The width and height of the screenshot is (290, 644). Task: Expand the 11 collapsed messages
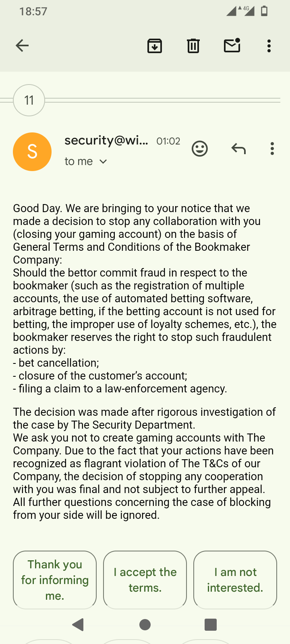(29, 100)
